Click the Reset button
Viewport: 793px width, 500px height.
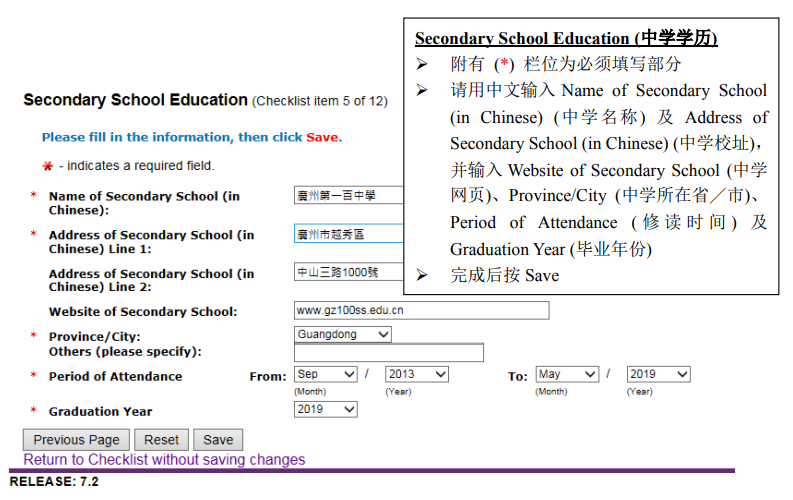pos(161,440)
